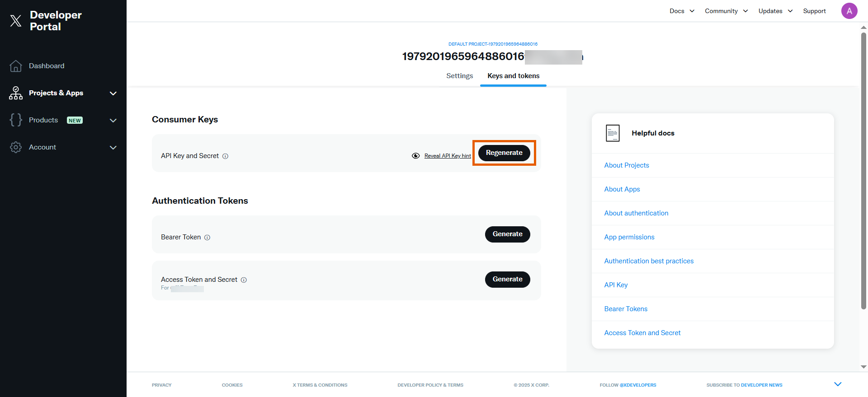Expand the Account section chevron
This screenshot has width=868, height=397.
[x=113, y=148]
